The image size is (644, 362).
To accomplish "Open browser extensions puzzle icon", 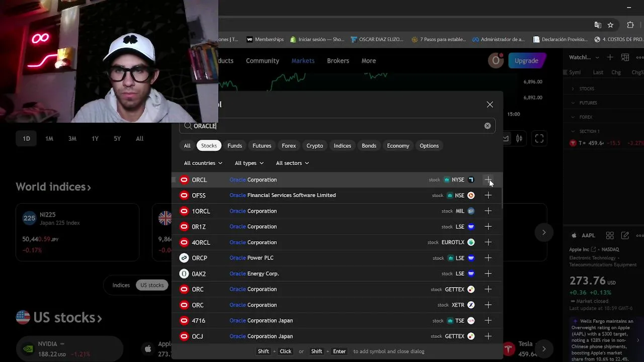I will click(x=630, y=25).
